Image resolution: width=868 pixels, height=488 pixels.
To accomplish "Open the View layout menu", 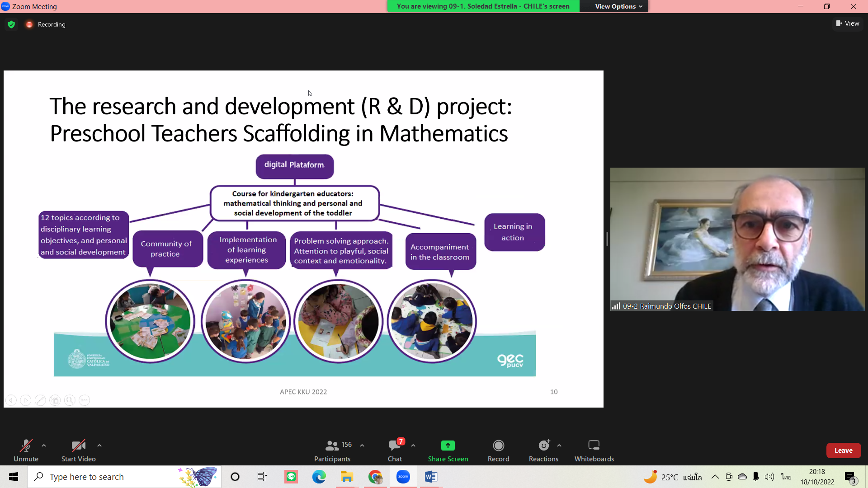I will coord(848,23).
